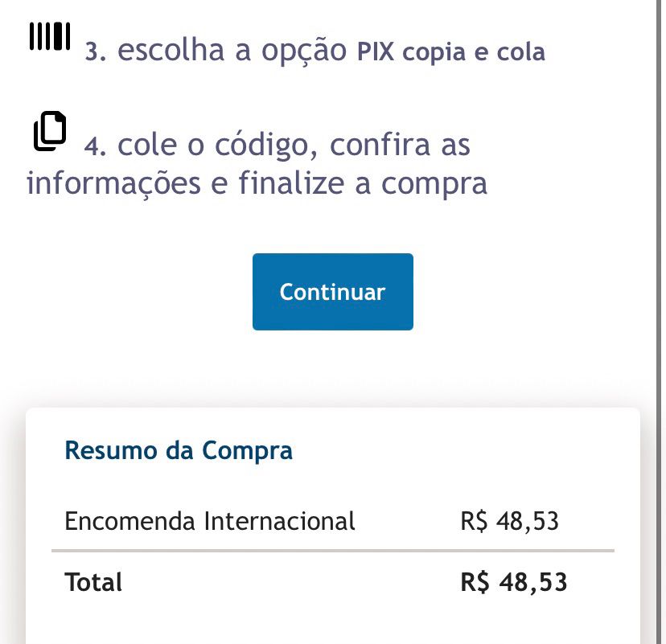Click the copy documents icon beside step 4
Screen dimensions: 666x644
point(50,131)
